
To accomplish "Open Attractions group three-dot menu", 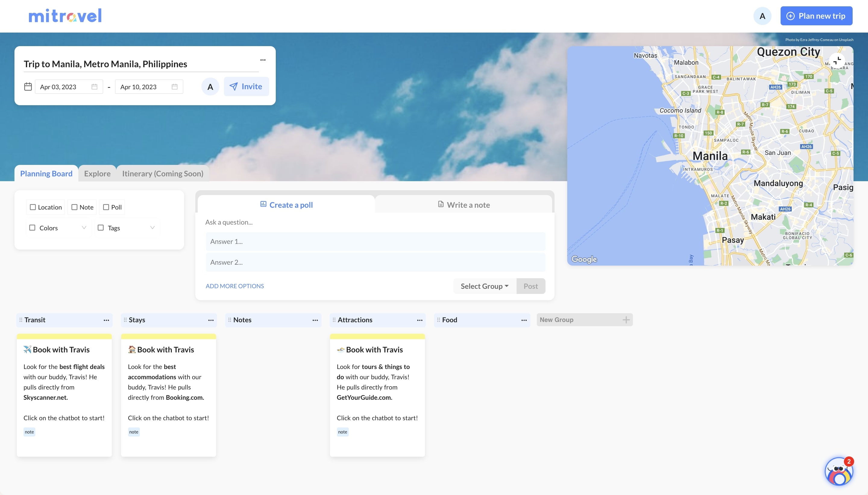I will coord(420,320).
